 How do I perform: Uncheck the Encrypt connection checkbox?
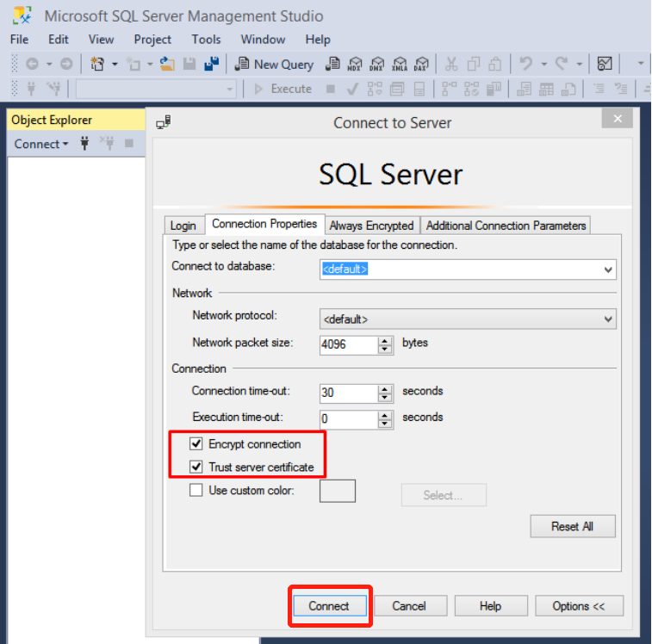coord(196,444)
